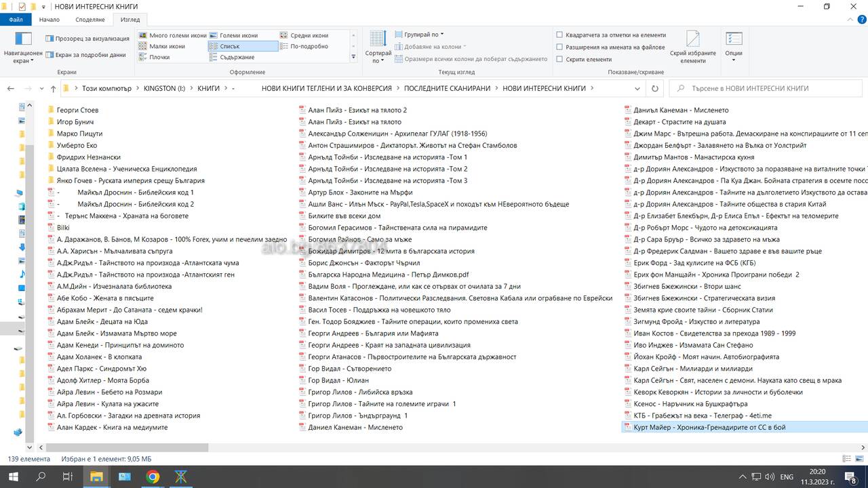
Task: Go to Този компютър in breadcrumb
Action: (x=106, y=88)
